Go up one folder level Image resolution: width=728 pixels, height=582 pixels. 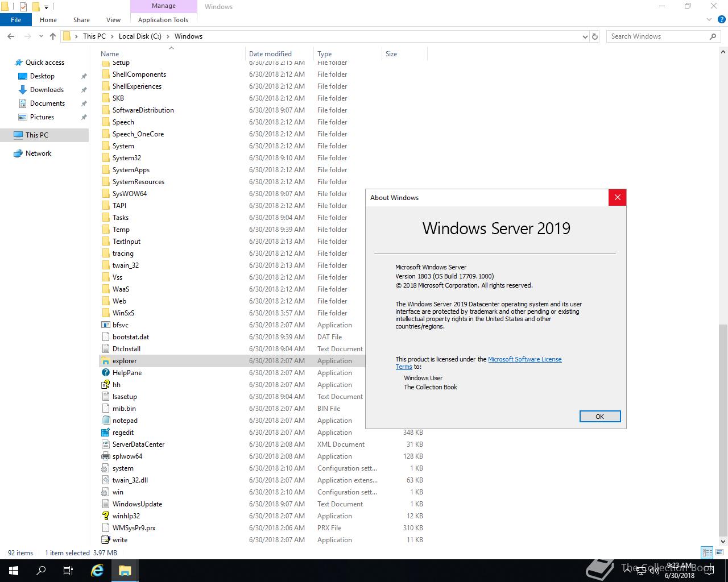click(x=53, y=36)
